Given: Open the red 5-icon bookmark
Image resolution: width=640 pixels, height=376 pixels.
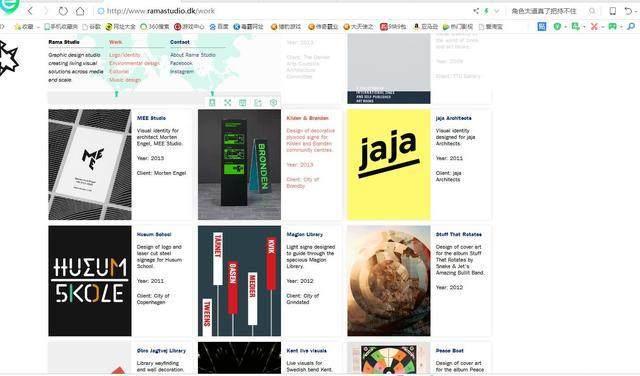Looking at the screenshot, I should click(x=393, y=27).
